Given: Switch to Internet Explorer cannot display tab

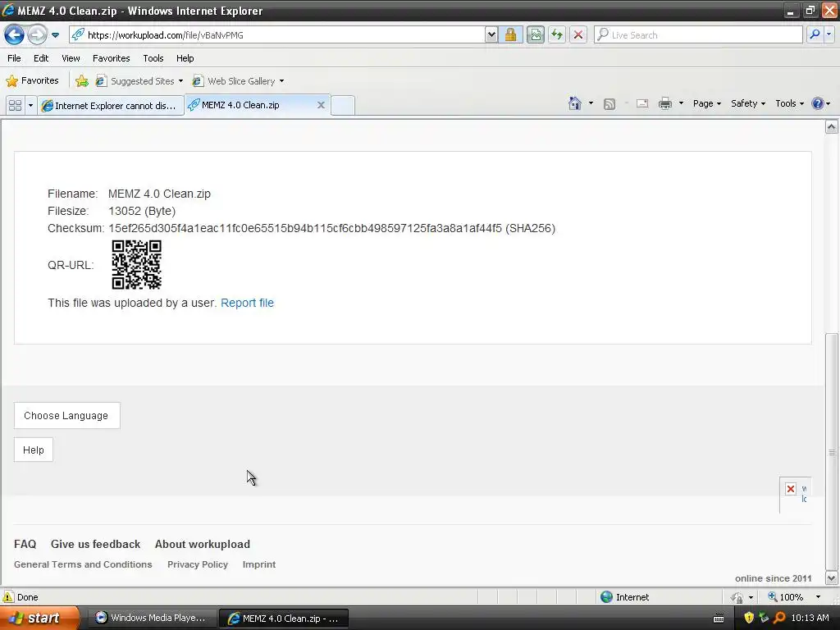Looking at the screenshot, I should [x=111, y=106].
